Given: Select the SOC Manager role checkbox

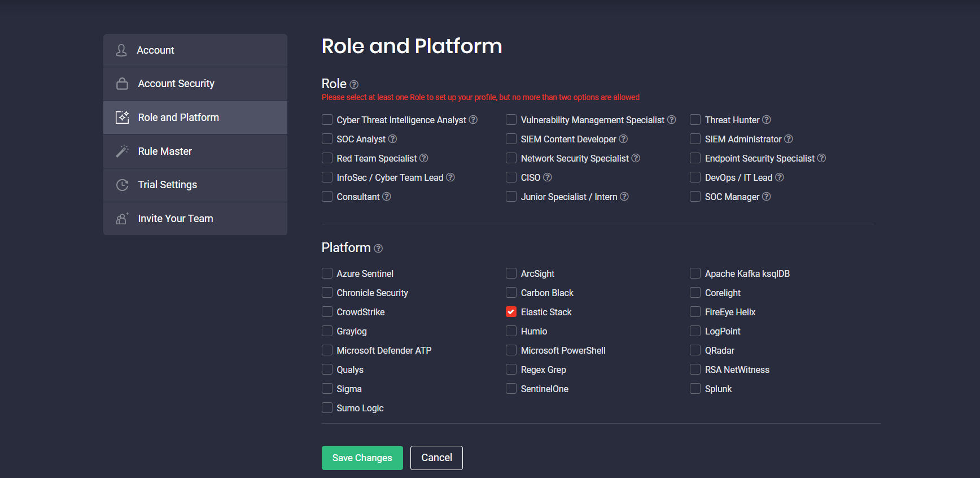Looking at the screenshot, I should click(695, 197).
